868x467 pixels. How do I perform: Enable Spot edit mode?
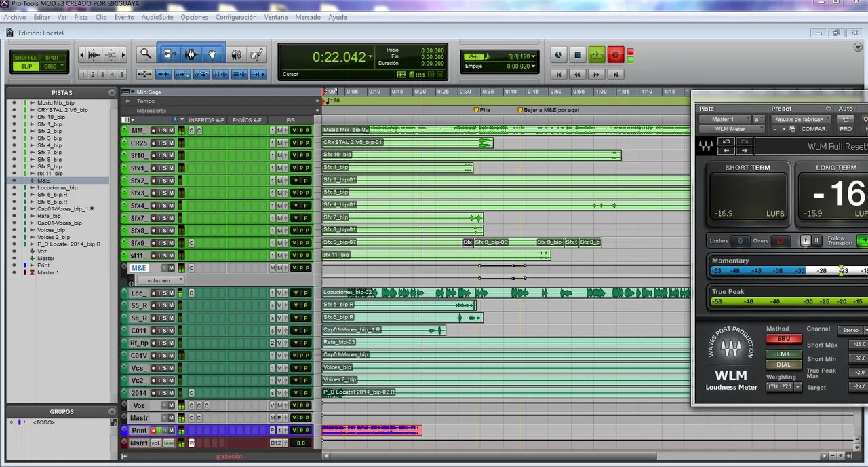(52, 58)
